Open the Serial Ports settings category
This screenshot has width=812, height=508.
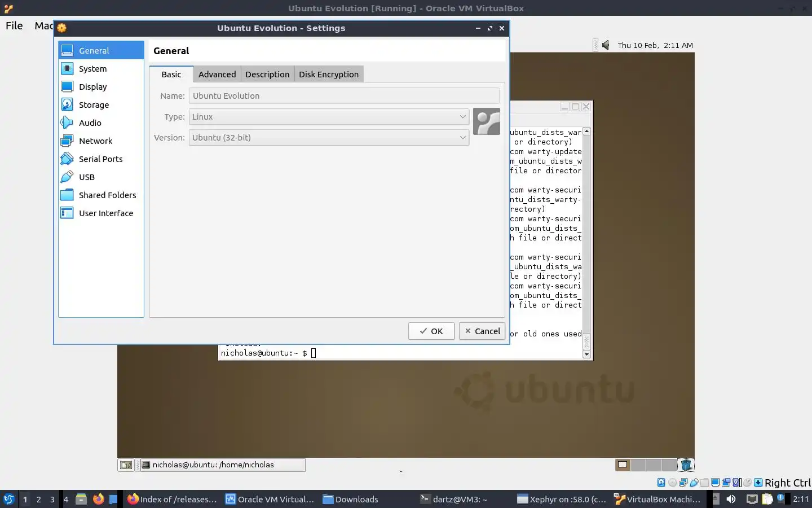tap(101, 159)
